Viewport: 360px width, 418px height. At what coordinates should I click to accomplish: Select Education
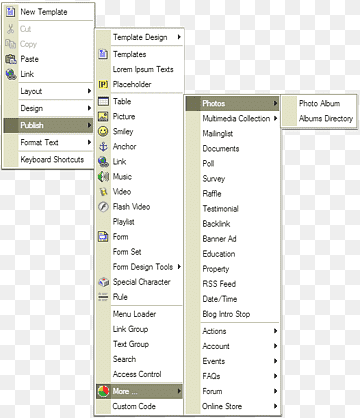point(232,254)
